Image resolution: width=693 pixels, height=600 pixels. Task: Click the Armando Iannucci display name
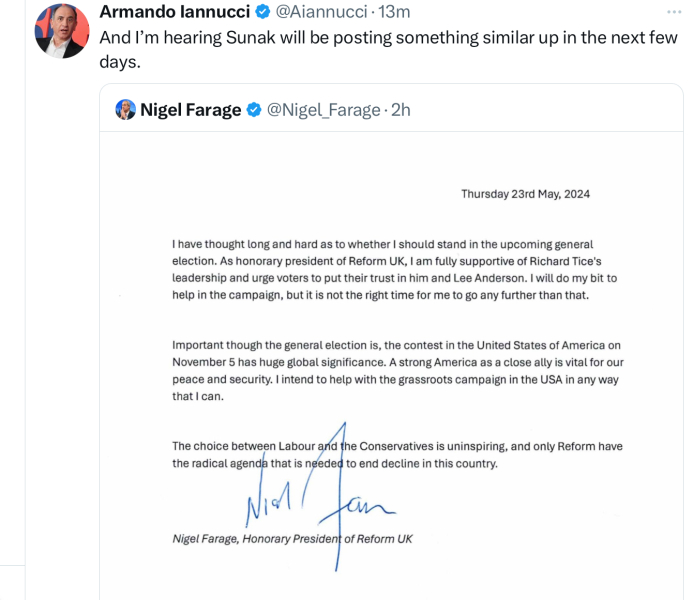click(x=174, y=12)
